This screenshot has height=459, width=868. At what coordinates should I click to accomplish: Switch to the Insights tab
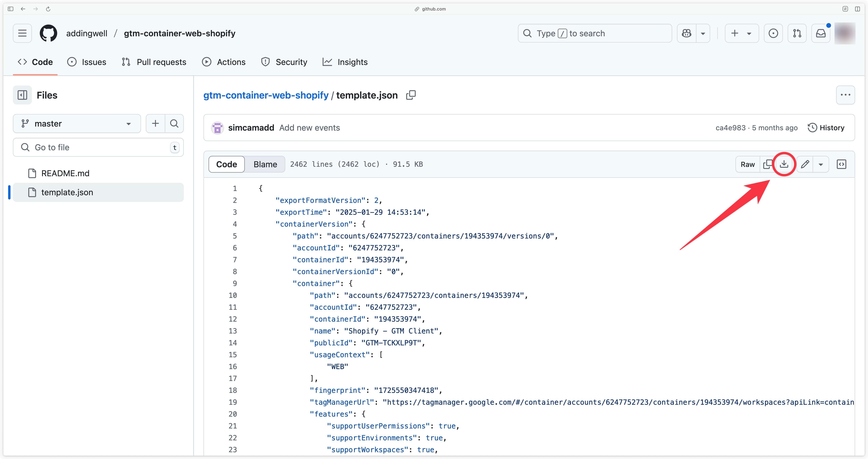click(345, 62)
